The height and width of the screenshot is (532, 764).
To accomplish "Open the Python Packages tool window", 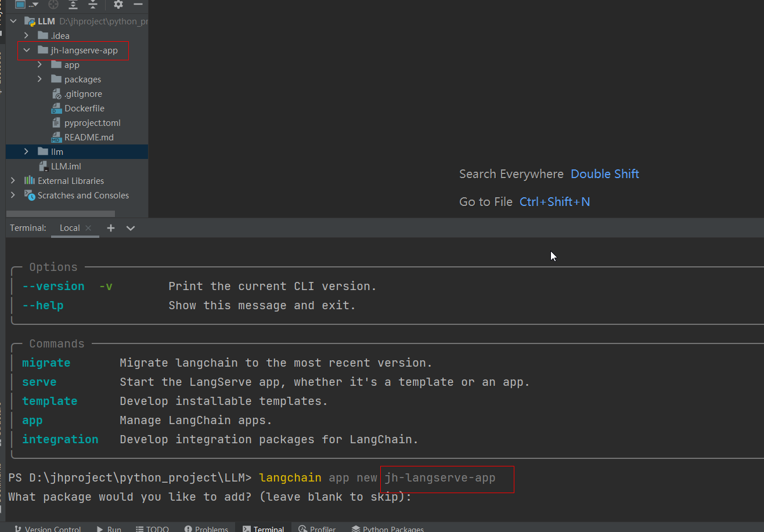I will coord(388,529).
